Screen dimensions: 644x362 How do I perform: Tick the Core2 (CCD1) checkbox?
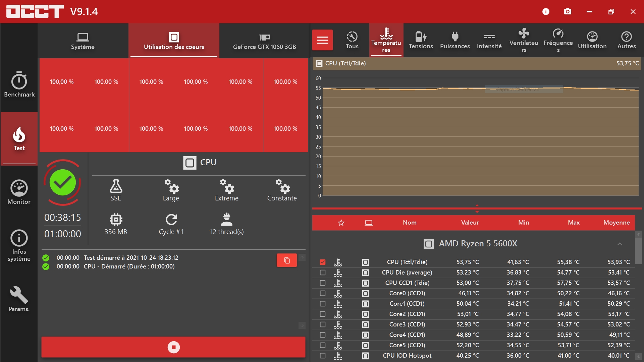[x=323, y=314]
